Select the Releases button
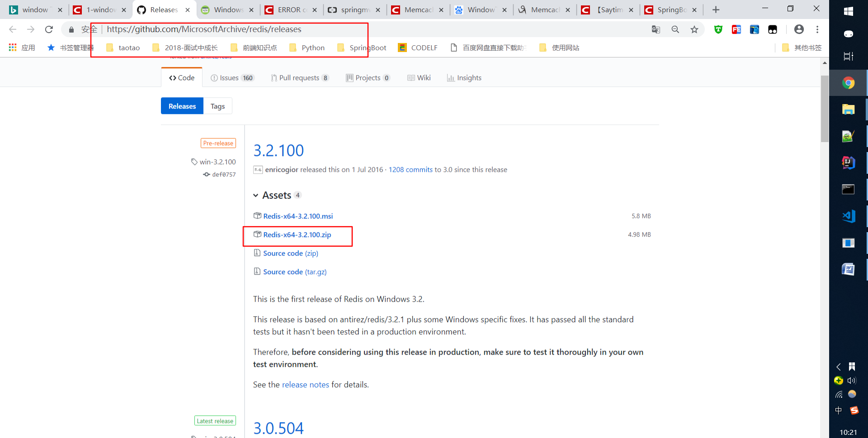The image size is (868, 438). (x=182, y=106)
